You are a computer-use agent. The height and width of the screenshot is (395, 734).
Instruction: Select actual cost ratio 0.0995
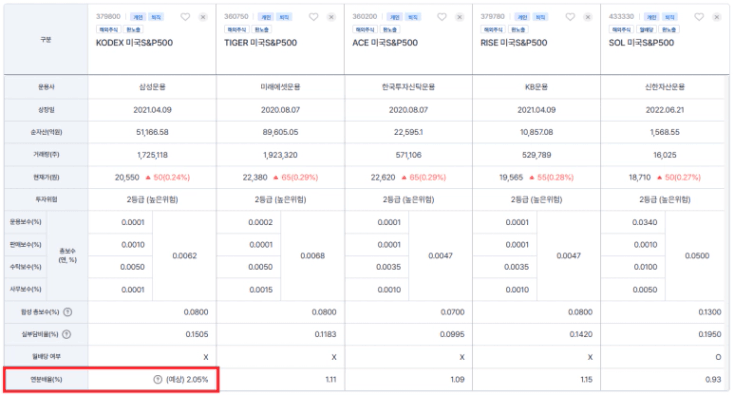click(452, 335)
